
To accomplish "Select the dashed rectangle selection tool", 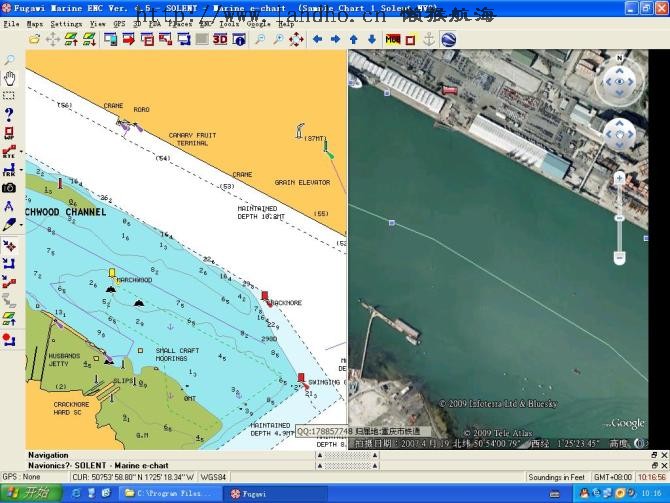I will [x=9, y=95].
